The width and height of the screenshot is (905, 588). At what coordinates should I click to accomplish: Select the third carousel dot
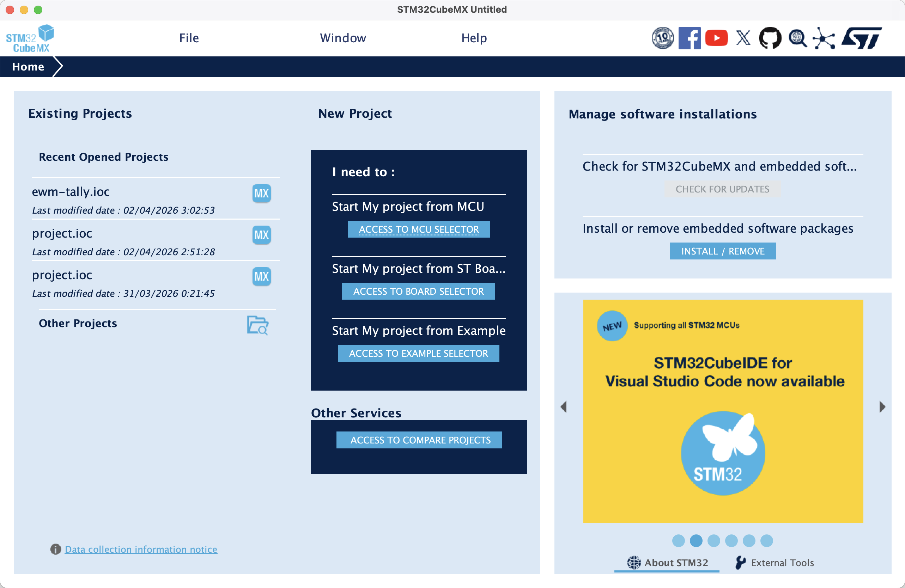click(x=713, y=540)
